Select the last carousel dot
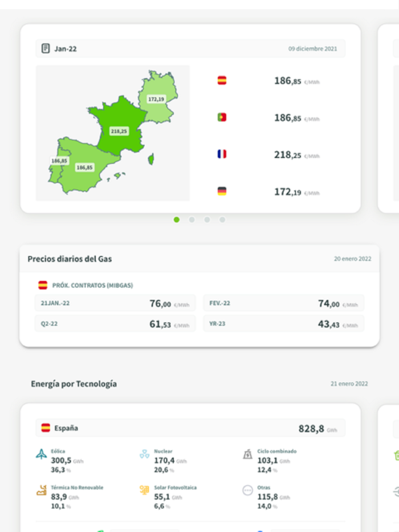Screen dimensions: 399x532 [222, 218]
